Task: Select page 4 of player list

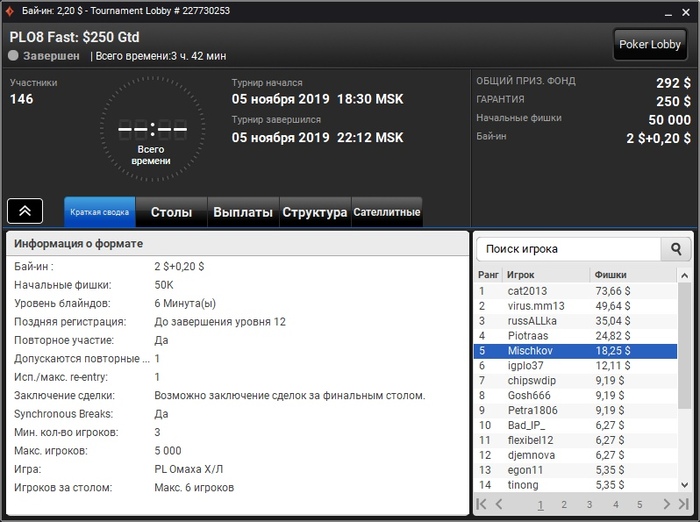Action: point(616,505)
